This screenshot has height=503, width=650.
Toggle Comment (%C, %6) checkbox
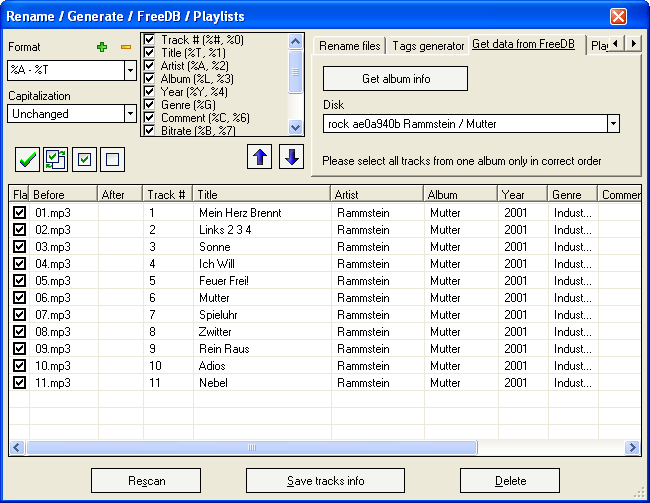tap(149, 117)
